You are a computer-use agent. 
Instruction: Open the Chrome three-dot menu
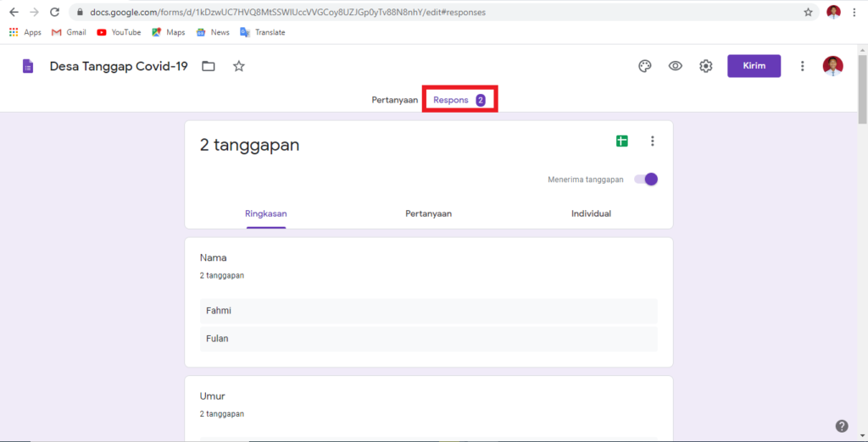tap(854, 12)
